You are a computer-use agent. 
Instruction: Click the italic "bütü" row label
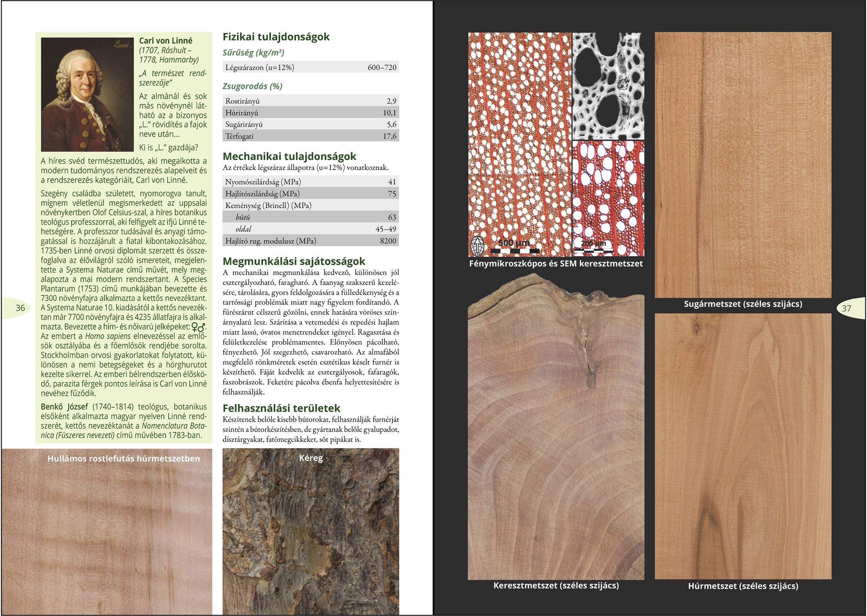pos(243,217)
